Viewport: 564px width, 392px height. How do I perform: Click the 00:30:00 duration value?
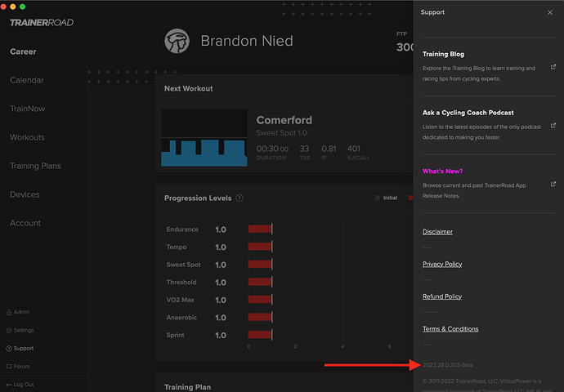point(272,149)
